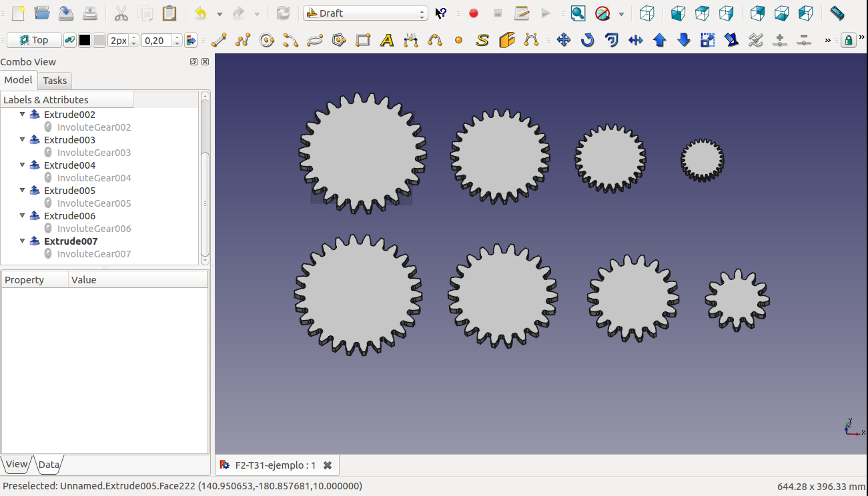Toggle construction mode button
868x496 pixels.
[x=70, y=41]
